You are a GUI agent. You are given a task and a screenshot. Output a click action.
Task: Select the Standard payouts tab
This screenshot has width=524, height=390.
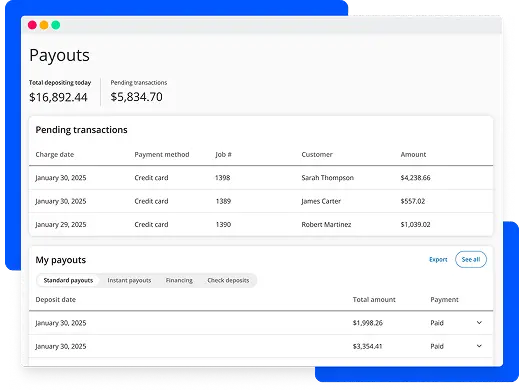68,280
